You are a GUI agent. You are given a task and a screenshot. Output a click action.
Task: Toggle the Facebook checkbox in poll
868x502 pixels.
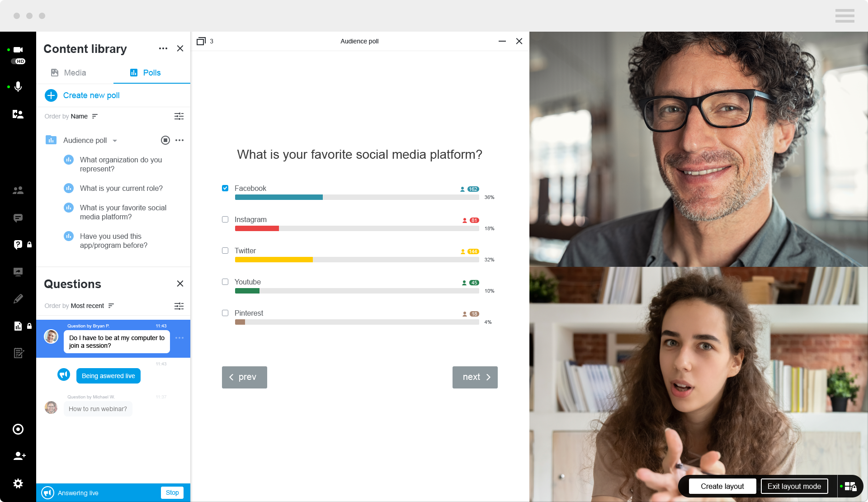[225, 188]
